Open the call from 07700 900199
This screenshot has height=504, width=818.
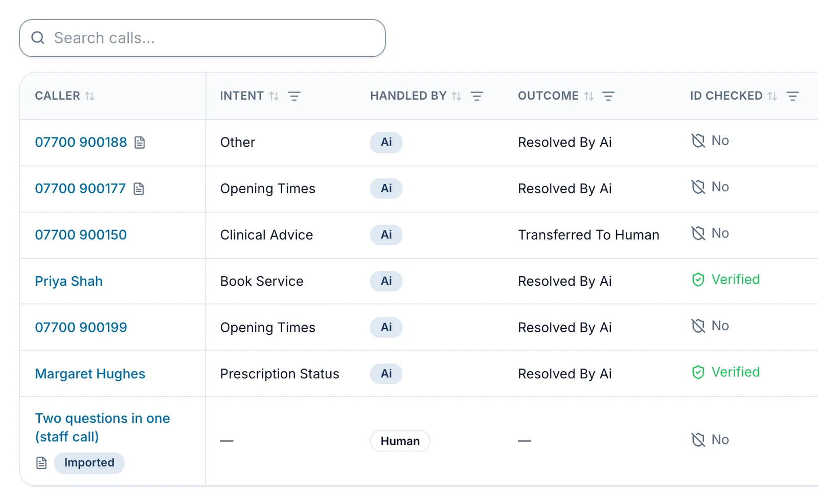pos(81,327)
